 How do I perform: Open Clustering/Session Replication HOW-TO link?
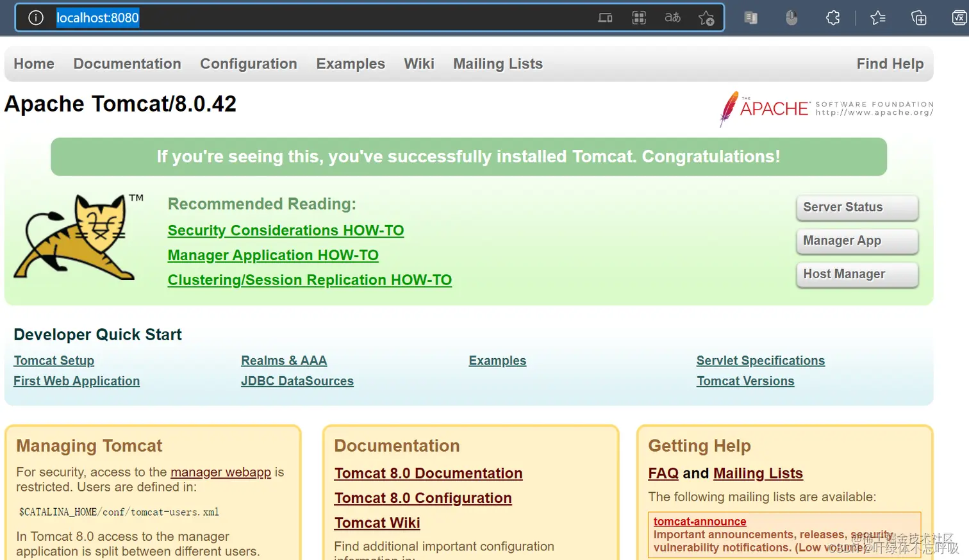(310, 281)
